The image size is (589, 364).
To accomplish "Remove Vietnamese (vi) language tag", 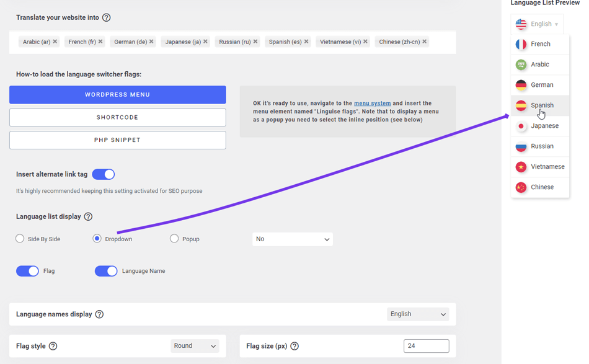I will point(366,42).
